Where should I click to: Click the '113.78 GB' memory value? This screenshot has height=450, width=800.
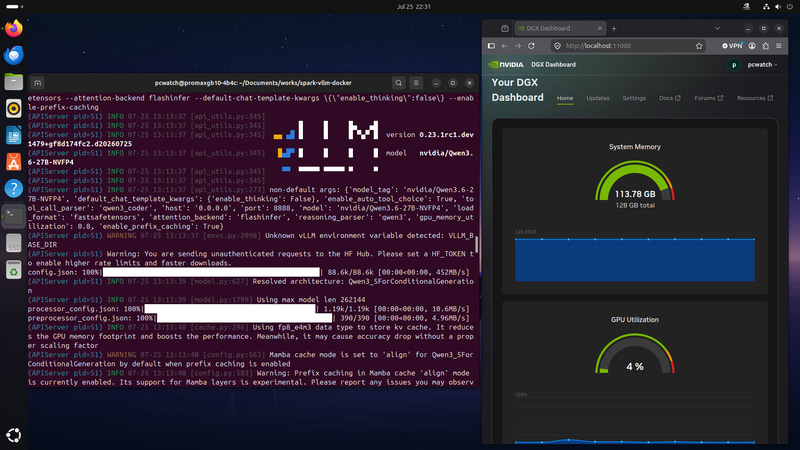pos(635,194)
